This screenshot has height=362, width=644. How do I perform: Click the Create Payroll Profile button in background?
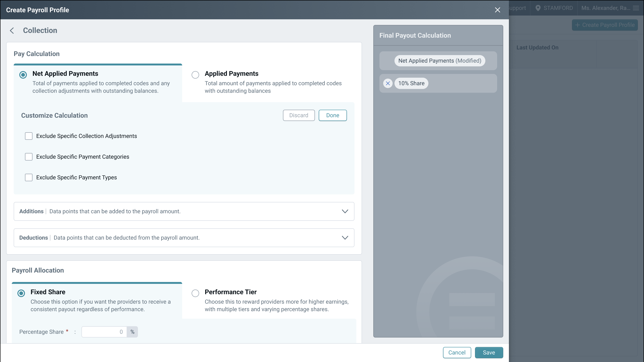pyautogui.click(x=604, y=25)
